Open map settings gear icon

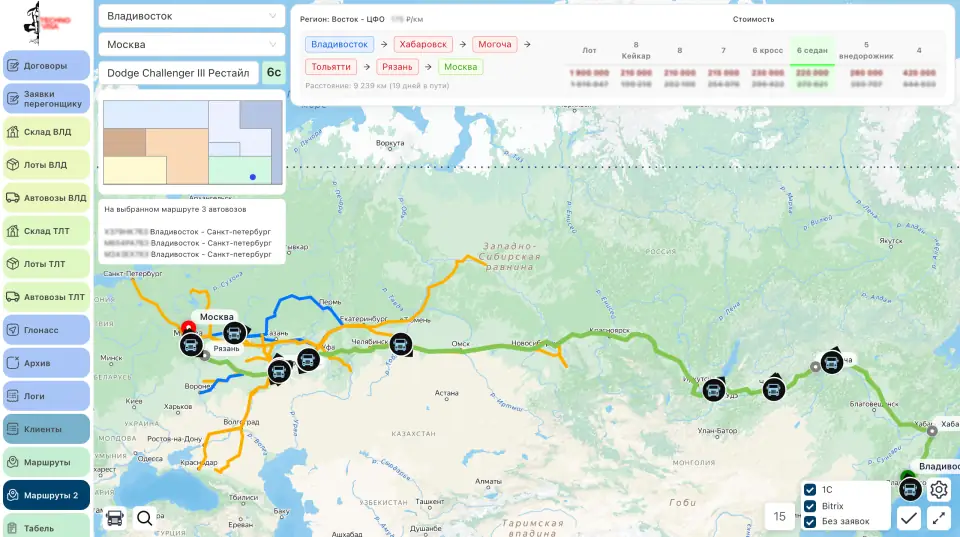point(939,489)
